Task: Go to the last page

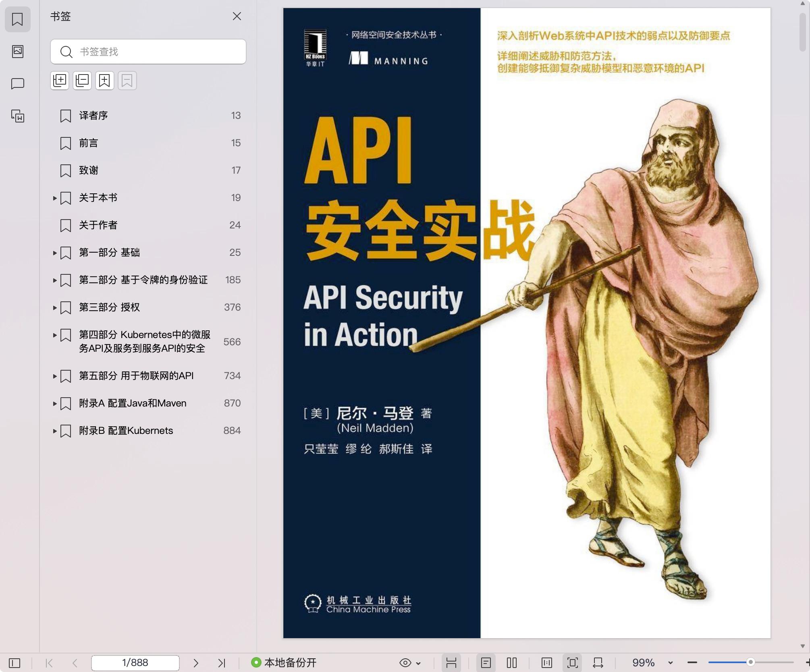Action: coord(222,663)
